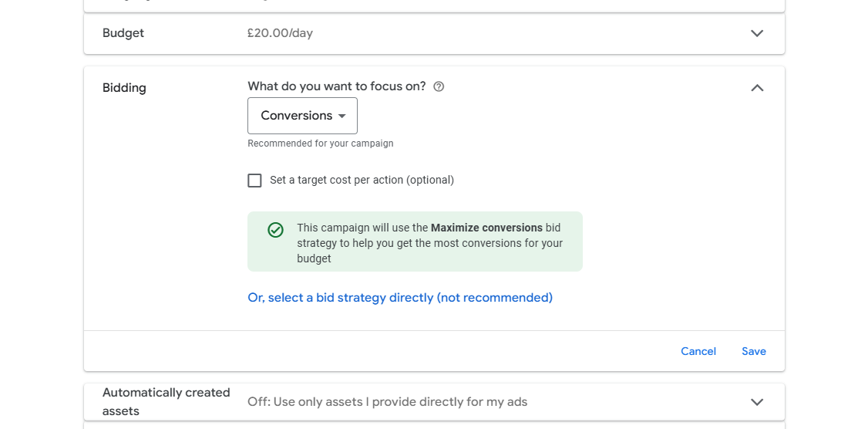This screenshot has width=868, height=429.
Task: Click the Bidding section heading
Action: click(124, 88)
